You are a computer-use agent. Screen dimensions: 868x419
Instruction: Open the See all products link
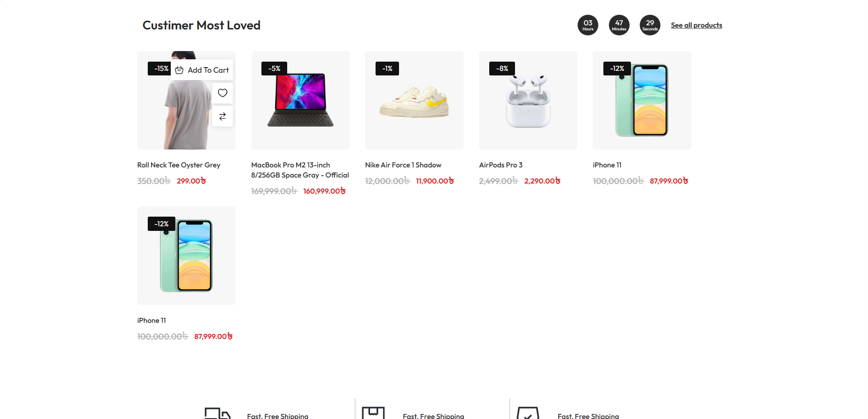point(696,25)
